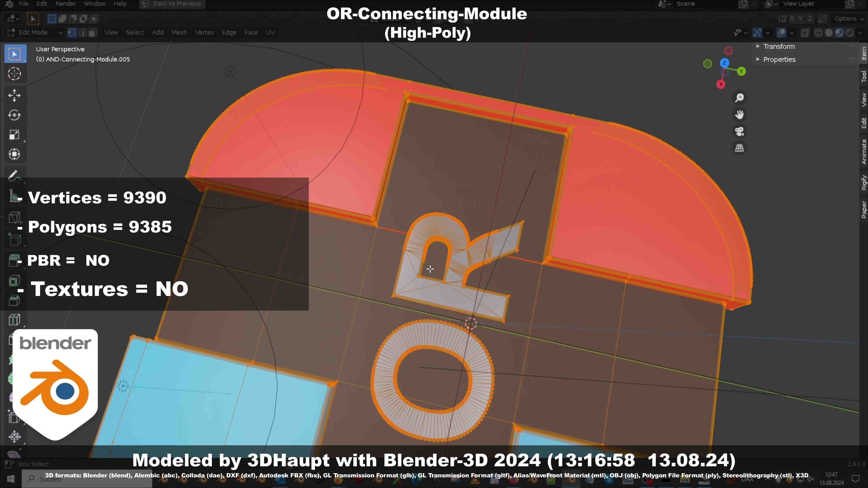Click the blue Z axis gizmo ball
Screen dimensions: 868x488
[x=724, y=63]
